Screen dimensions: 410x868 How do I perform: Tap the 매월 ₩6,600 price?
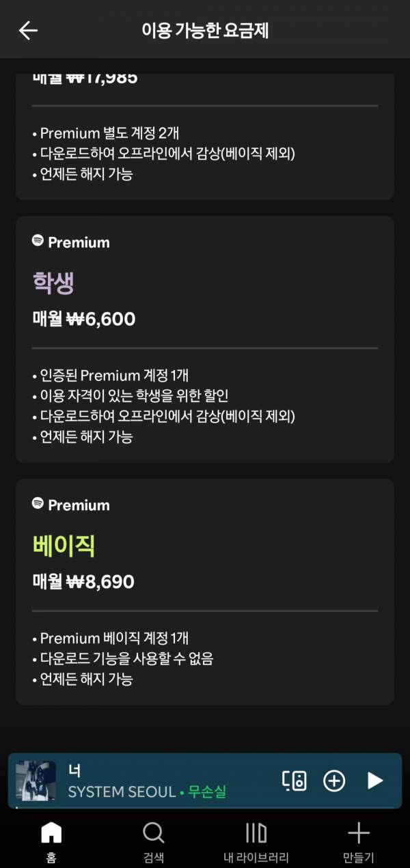pyautogui.click(x=84, y=319)
